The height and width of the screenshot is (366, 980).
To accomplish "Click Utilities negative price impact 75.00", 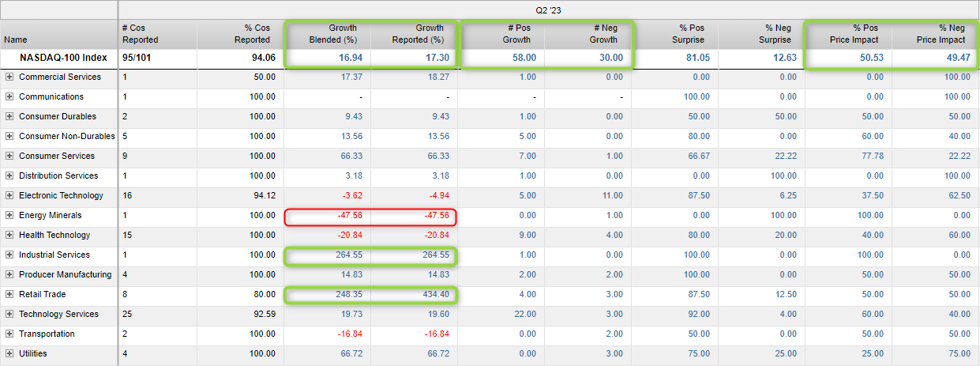I will 959,354.
